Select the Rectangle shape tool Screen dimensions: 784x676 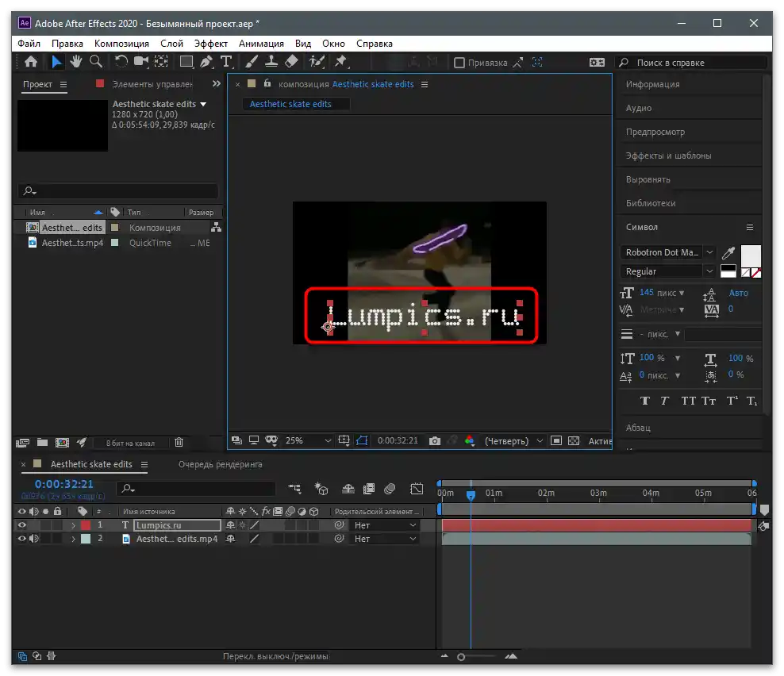click(x=186, y=62)
